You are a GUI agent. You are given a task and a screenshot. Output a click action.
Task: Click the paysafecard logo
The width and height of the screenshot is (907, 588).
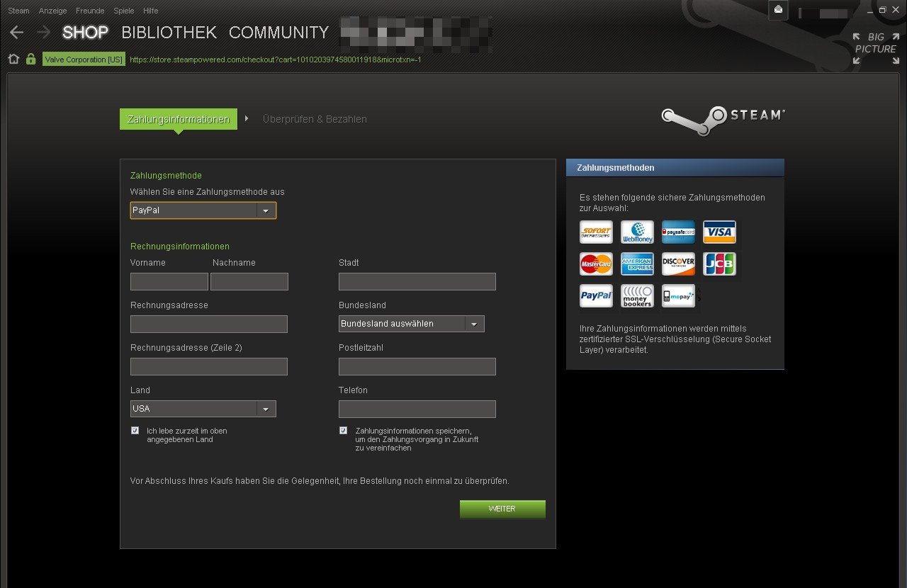point(678,232)
